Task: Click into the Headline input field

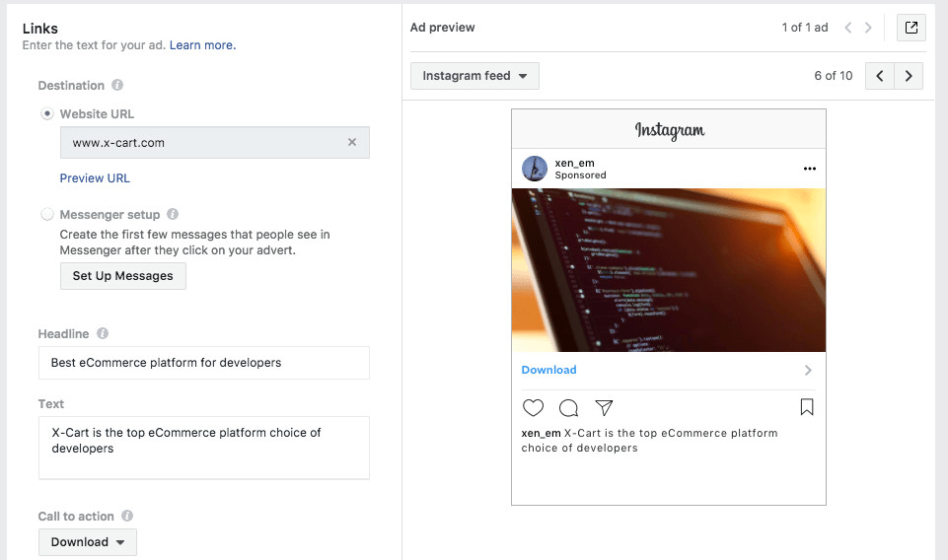Action: coord(204,363)
